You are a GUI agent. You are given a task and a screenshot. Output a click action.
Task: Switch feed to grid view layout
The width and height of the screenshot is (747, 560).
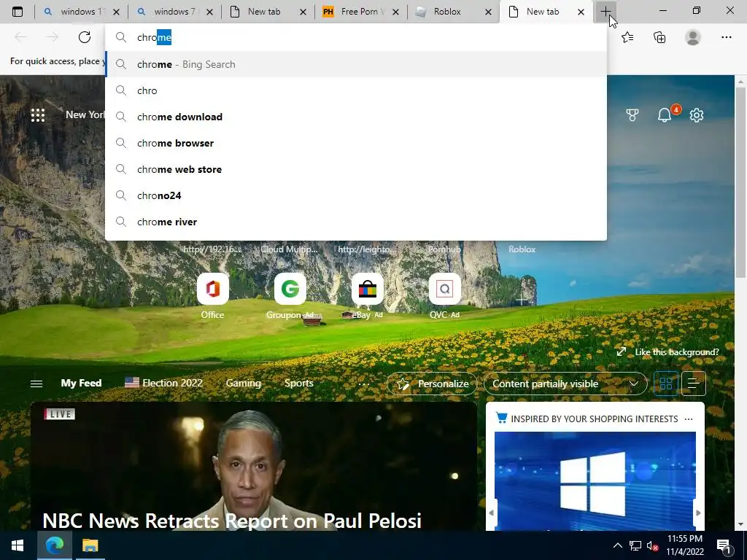click(x=666, y=384)
